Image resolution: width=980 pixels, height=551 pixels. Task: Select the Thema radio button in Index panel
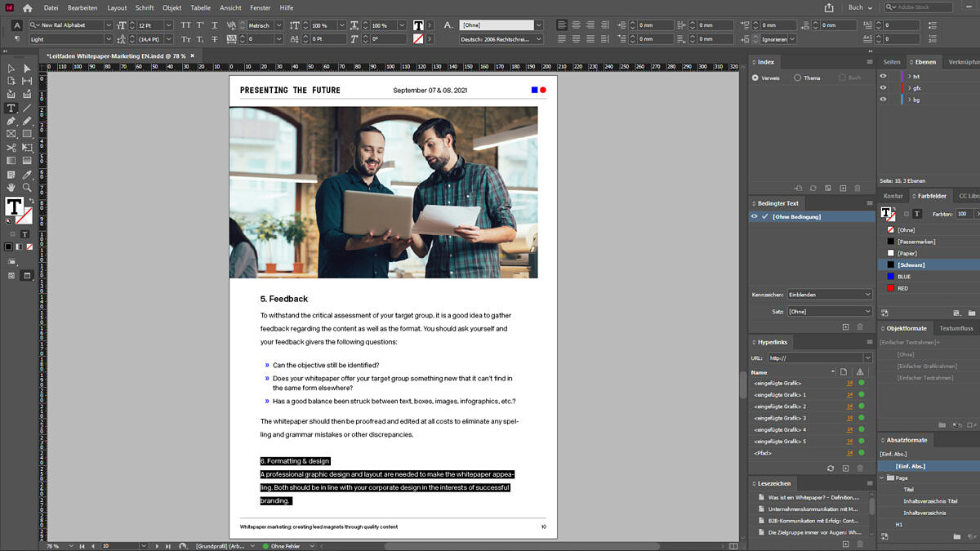tap(798, 78)
